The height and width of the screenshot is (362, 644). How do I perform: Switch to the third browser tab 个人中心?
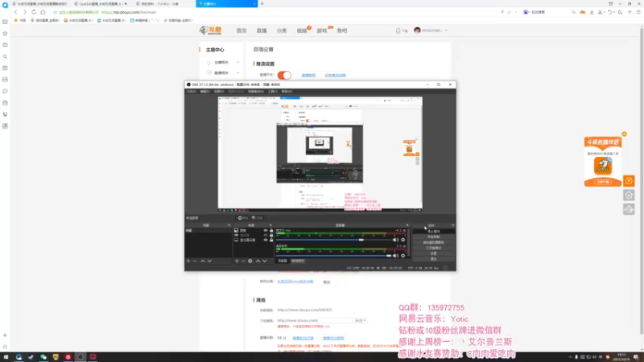(163, 4)
